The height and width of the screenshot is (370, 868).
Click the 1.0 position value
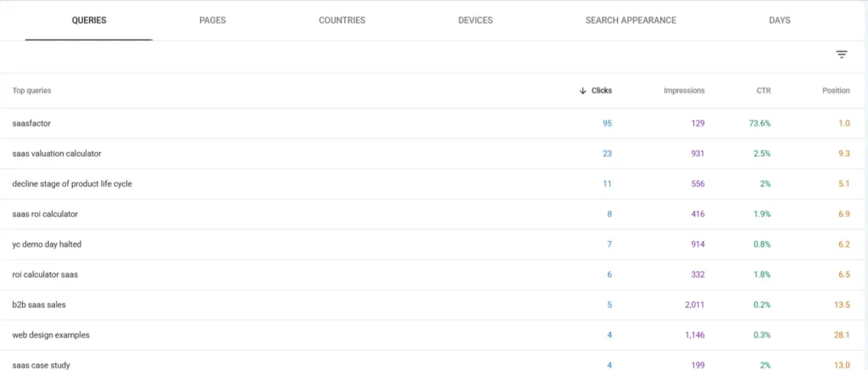(x=843, y=124)
